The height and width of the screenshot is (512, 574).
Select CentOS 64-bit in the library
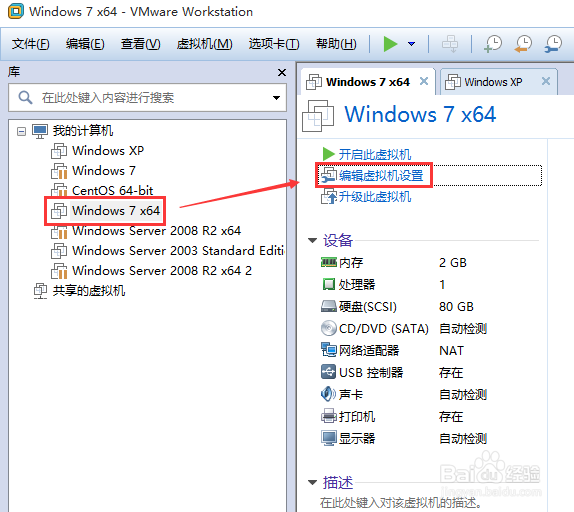112,190
